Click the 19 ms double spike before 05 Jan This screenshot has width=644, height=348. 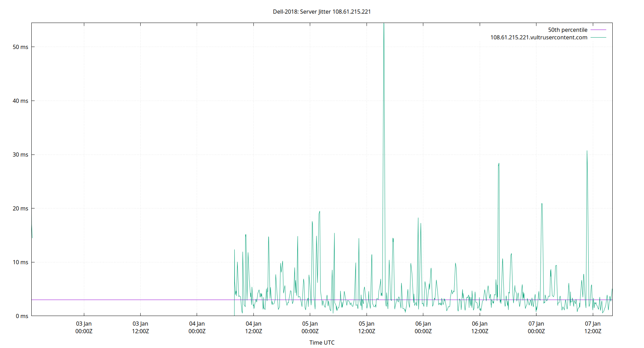[320, 212]
